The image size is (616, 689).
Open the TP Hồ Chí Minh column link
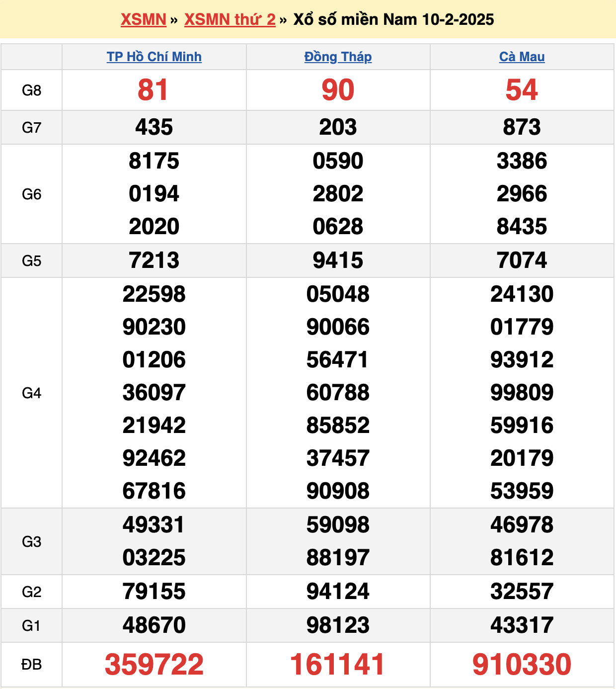(x=154, y=57)
